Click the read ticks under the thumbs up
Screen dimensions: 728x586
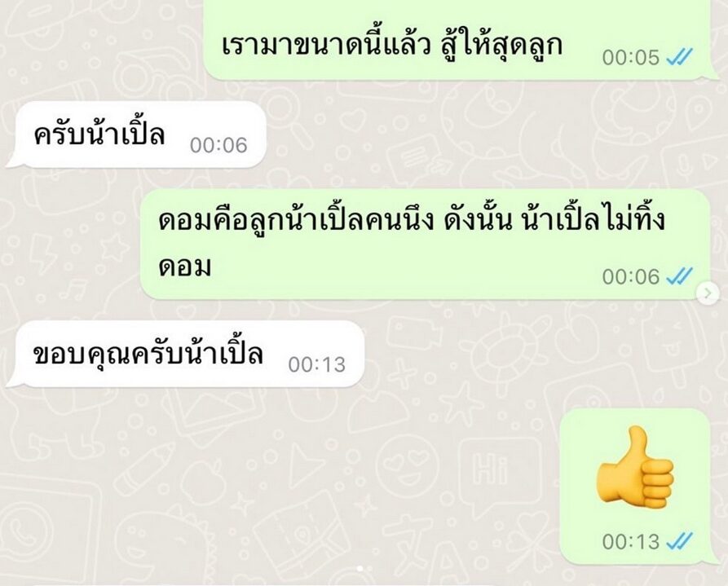679,541
